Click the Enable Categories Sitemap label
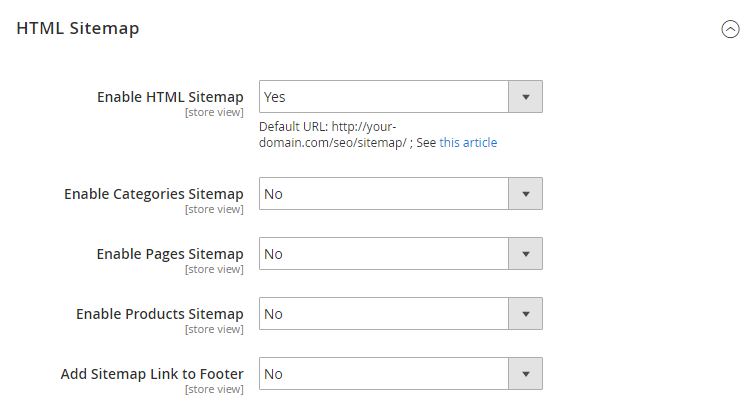Screen dimensions: 751x418 (154, 194)
